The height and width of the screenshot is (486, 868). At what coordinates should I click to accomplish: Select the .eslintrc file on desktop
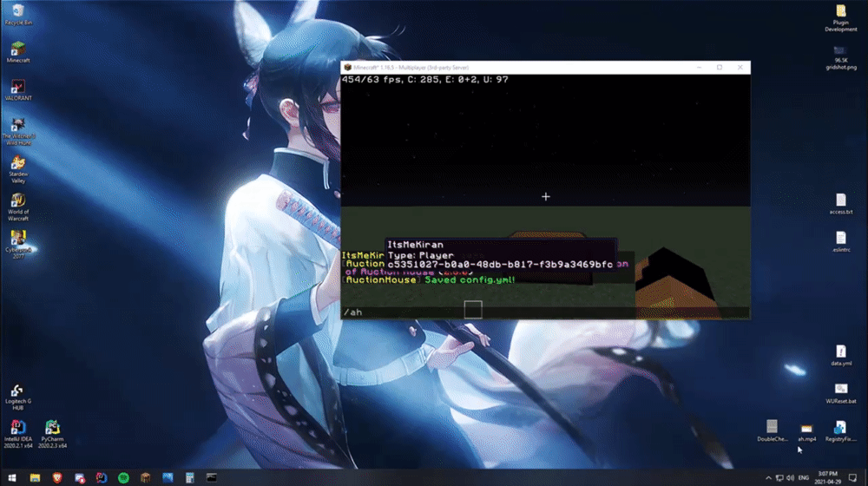pos(841,241)
